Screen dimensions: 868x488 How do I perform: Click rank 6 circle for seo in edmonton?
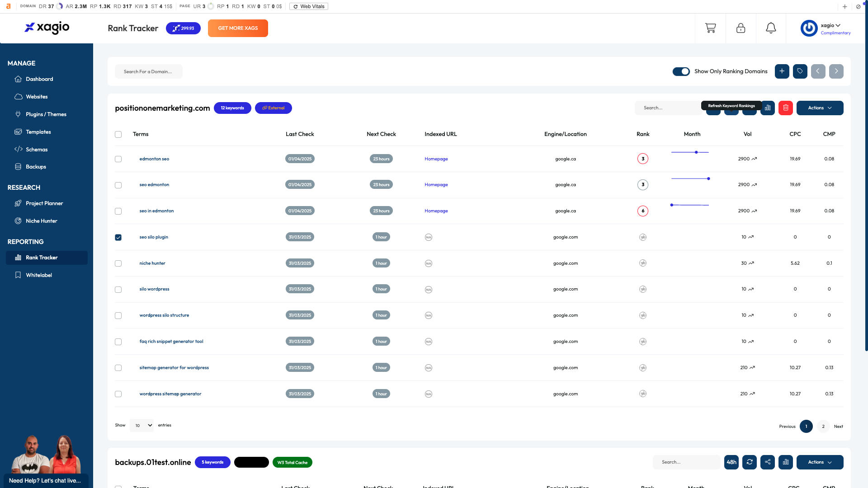pyautogui.click(x=642, y=211)
